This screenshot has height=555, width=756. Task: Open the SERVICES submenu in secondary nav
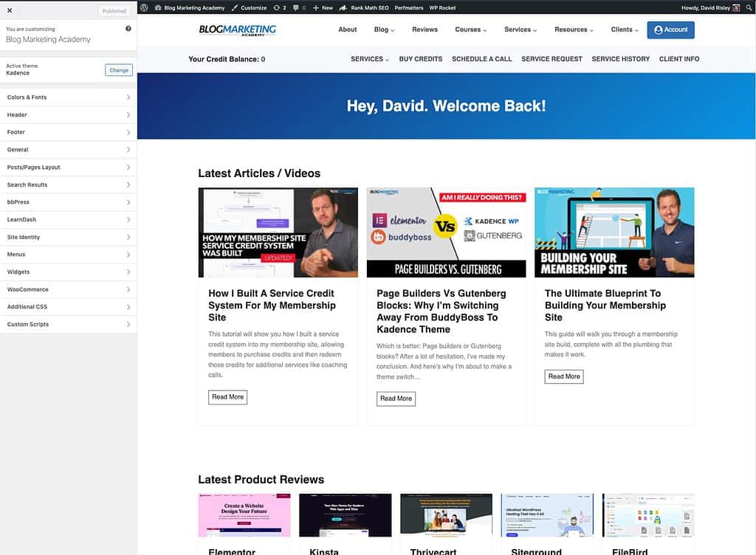[370, 59]
